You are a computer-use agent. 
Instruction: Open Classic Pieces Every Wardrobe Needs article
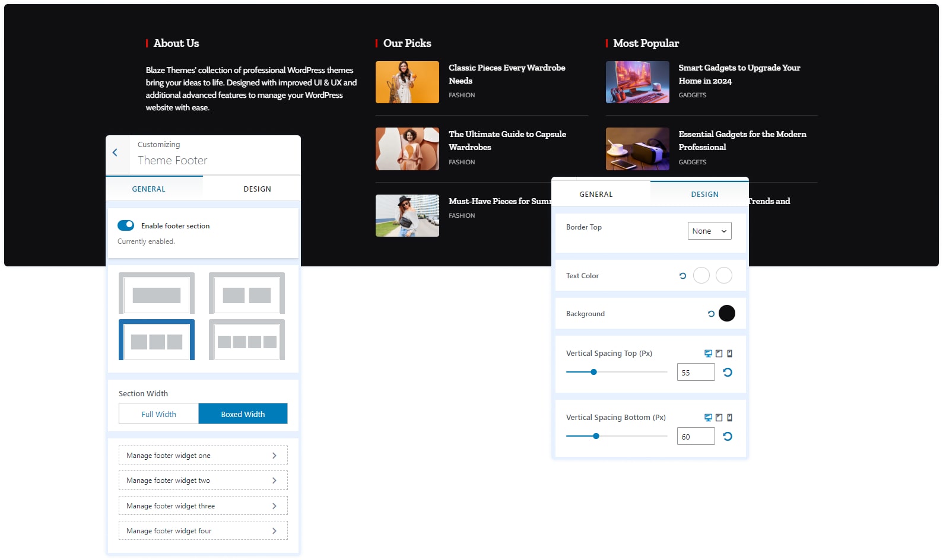pyautogui.click(x=506, y=74)
